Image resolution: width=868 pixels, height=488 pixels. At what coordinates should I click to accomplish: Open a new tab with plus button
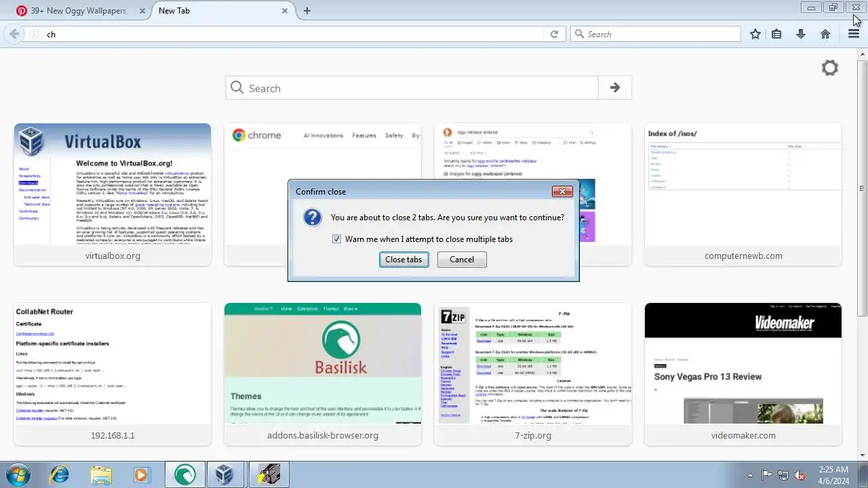pyautogui.click(x=307, y=11)
